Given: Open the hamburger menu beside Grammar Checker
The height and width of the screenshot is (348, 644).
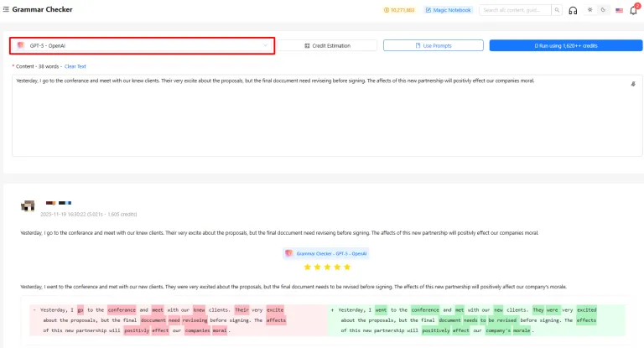Looking at the screenshot, I should (6, 9).
